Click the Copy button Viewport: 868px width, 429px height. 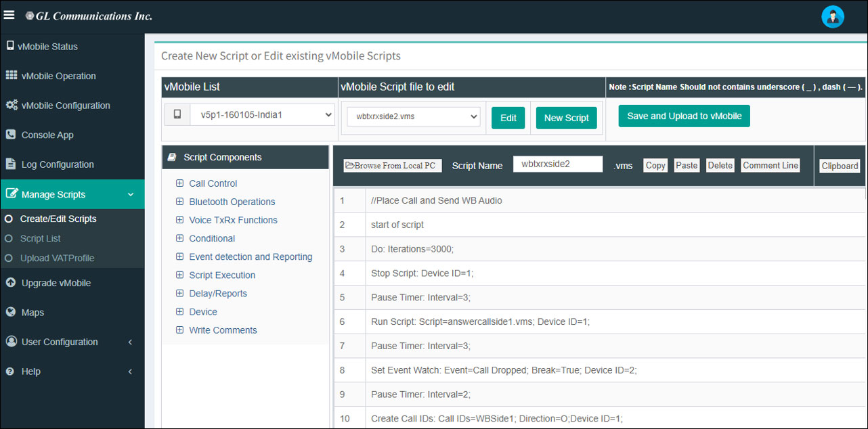[655, 165]
